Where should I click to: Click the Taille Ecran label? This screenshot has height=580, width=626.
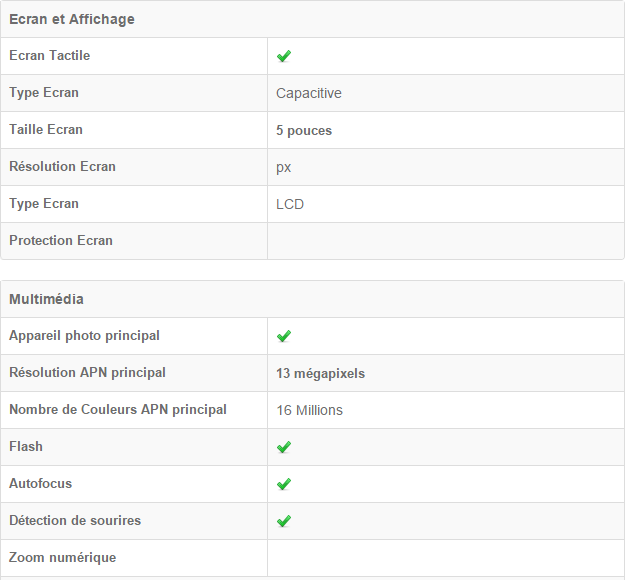46,130
